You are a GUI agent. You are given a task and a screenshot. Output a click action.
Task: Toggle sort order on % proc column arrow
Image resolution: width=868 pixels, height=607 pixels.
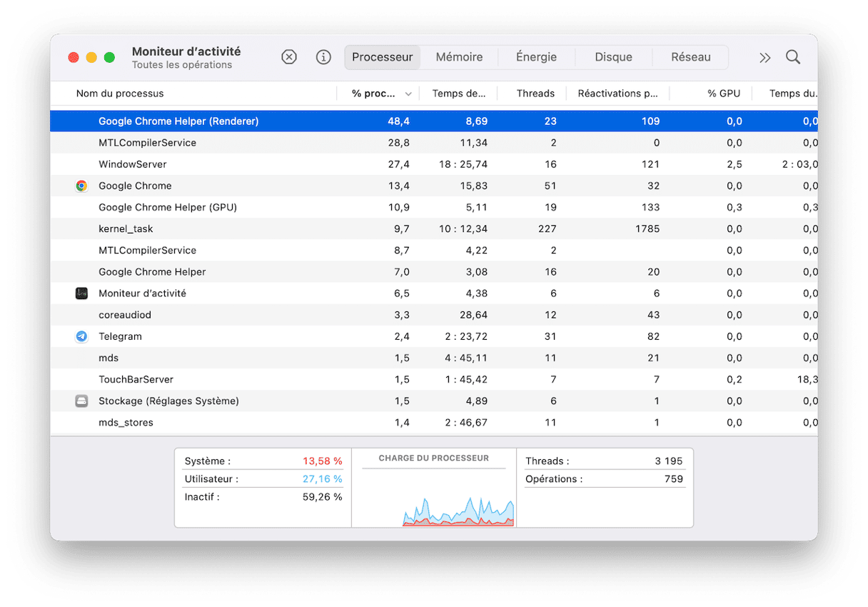point(408,94)
